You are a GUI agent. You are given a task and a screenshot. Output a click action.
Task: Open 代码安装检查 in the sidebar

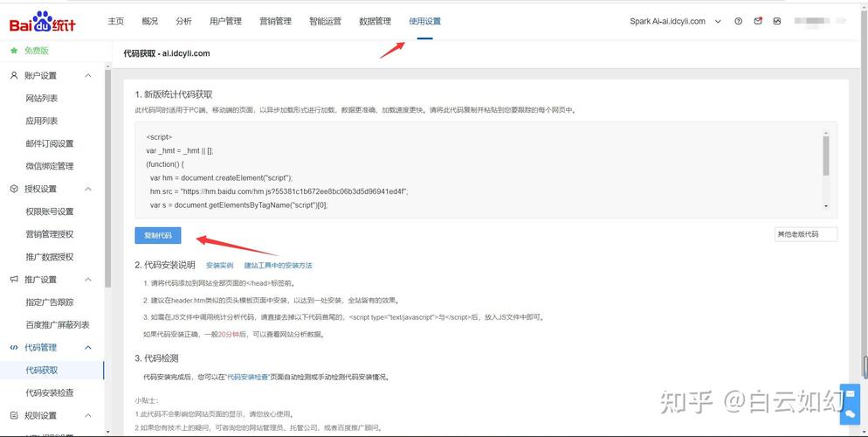49,392
